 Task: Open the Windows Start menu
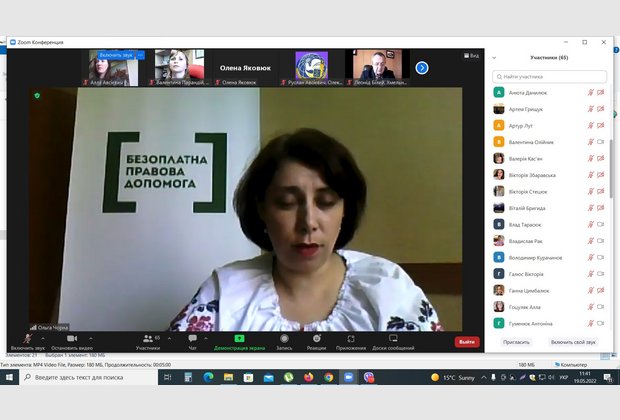coord(9,377)
